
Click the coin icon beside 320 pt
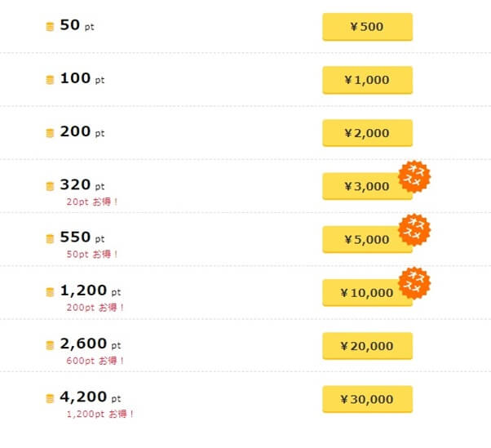(50, 186)
